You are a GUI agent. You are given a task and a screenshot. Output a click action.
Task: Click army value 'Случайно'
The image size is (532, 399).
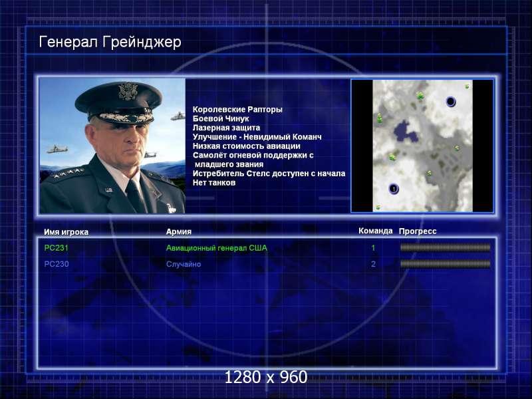click(x=184, y=264)
